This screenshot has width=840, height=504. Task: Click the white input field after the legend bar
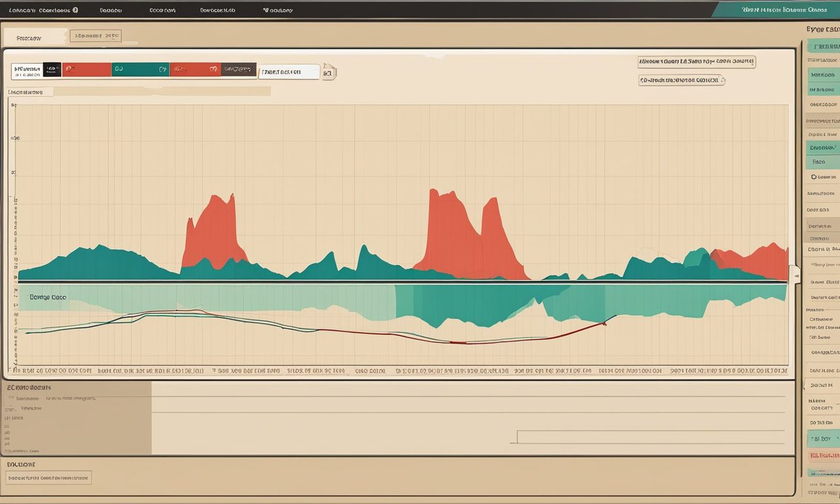click(289, 72)
